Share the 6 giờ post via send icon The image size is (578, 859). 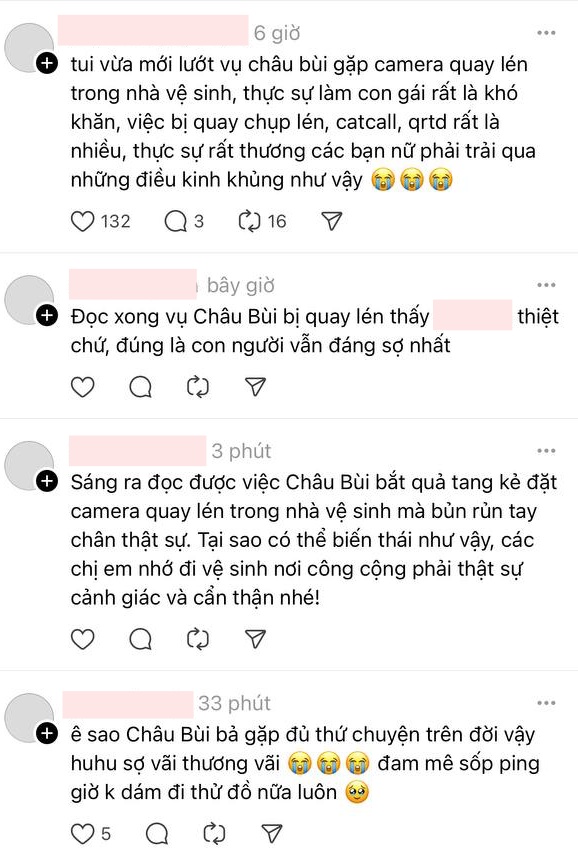point(332,221)
